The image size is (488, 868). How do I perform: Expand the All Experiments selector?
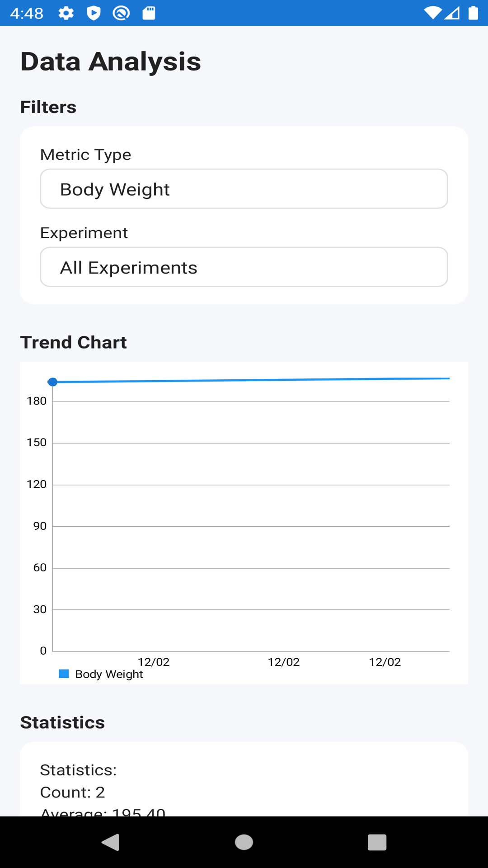tap(244, 267)
